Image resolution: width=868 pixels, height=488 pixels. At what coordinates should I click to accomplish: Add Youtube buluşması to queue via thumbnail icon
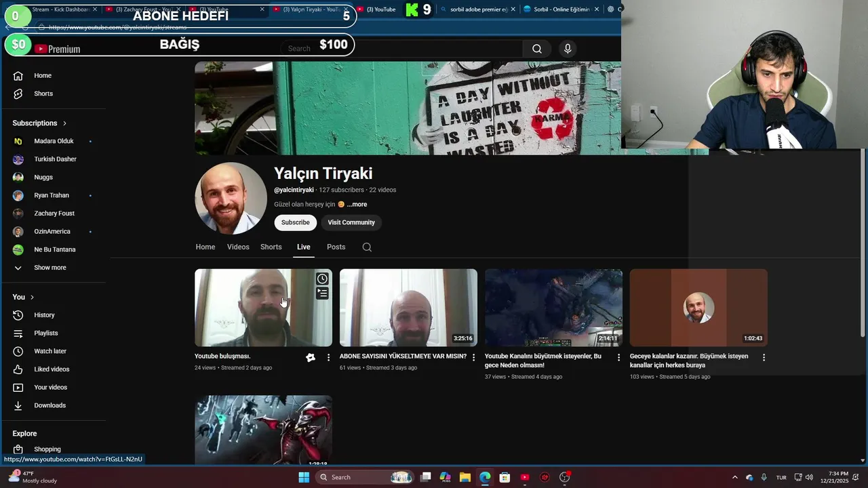(322, 293)
